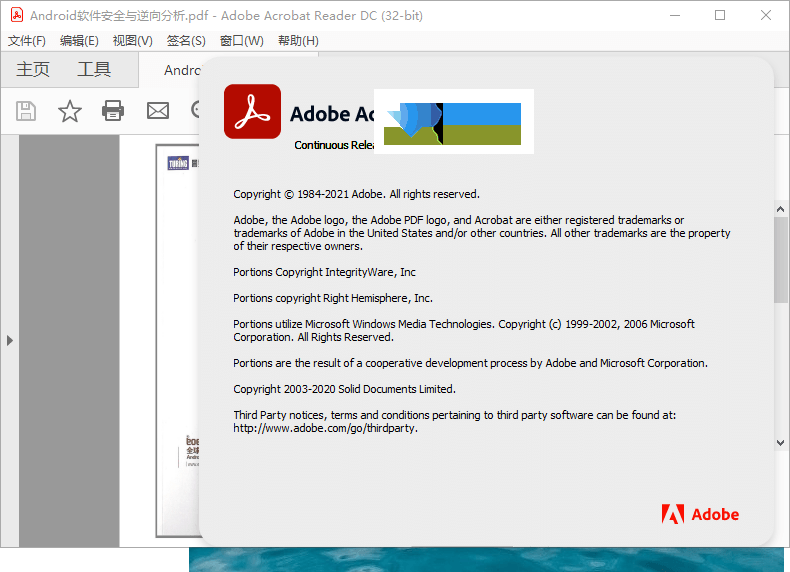The height and width of the screenshot is (572, 790).
Task: Close the Acrobat Reader window
Action: tap(766, 16)
